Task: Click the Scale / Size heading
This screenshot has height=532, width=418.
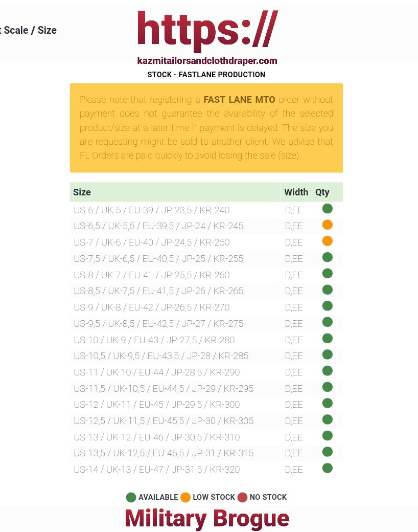Action: (30, 30)
